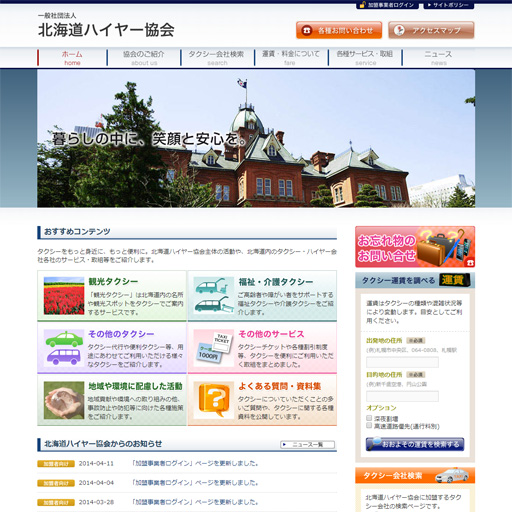The image size is (512, 512).
Task: Click the 各種お問い合わせ phone button
Action: coord(339,30)
